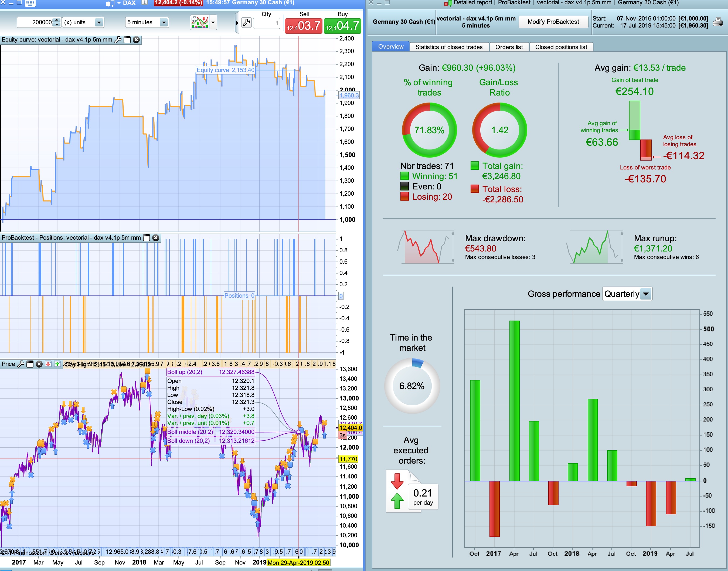The image size is (728, 571).
Task: Click red down-arrow icon in Price panel
Action: coord(48,364)
